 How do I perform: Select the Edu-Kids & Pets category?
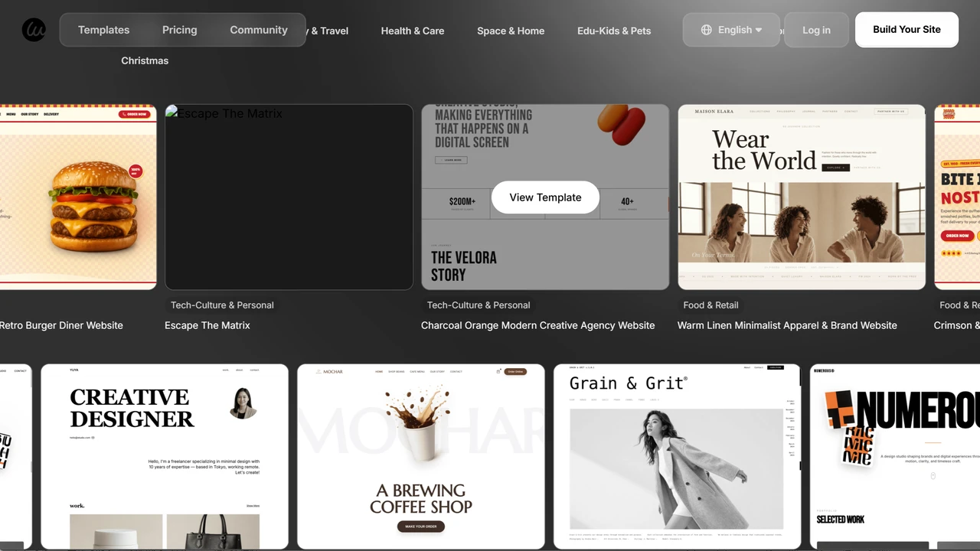(614, 31)
